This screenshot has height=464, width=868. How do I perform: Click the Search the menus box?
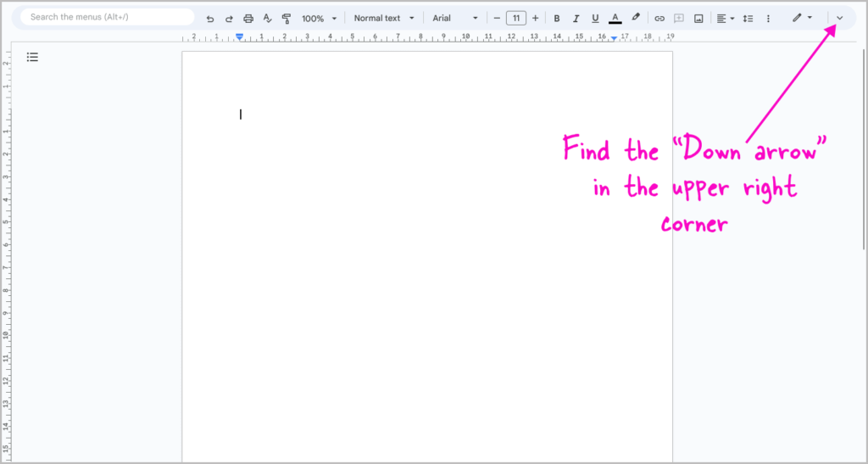tap(108, 17)
